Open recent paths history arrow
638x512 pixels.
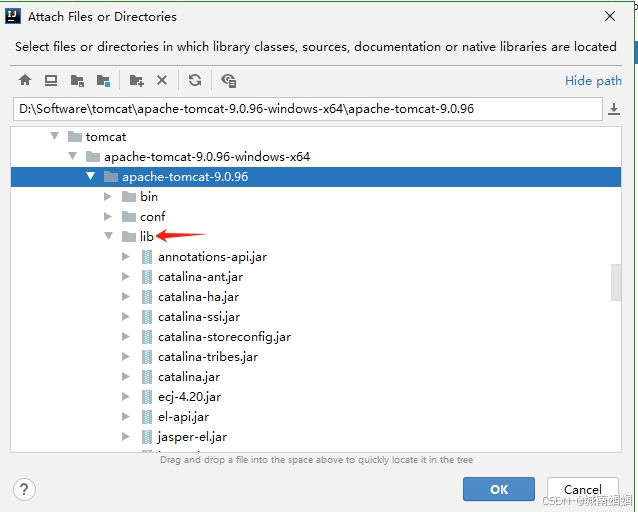coord(614,109)
